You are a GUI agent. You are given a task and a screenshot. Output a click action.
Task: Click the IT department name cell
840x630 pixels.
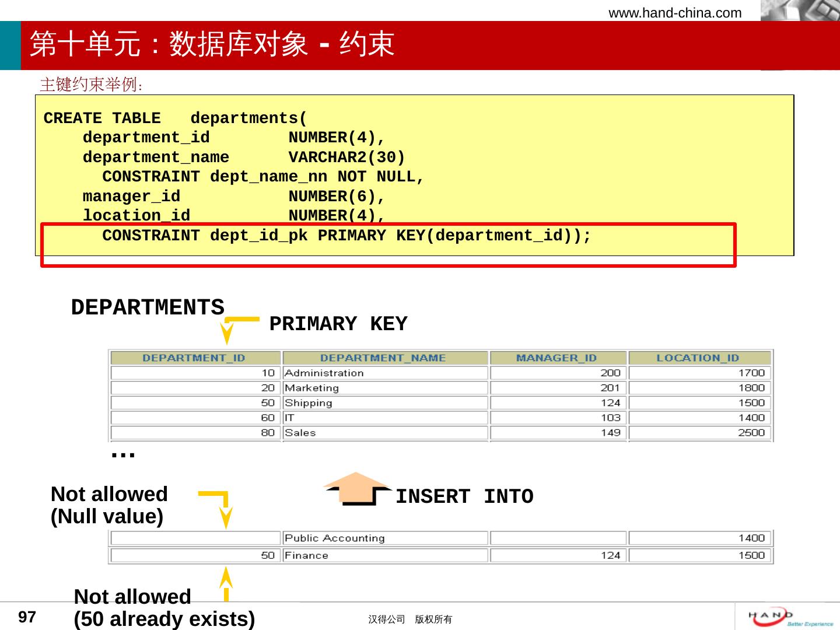(385, 418)
